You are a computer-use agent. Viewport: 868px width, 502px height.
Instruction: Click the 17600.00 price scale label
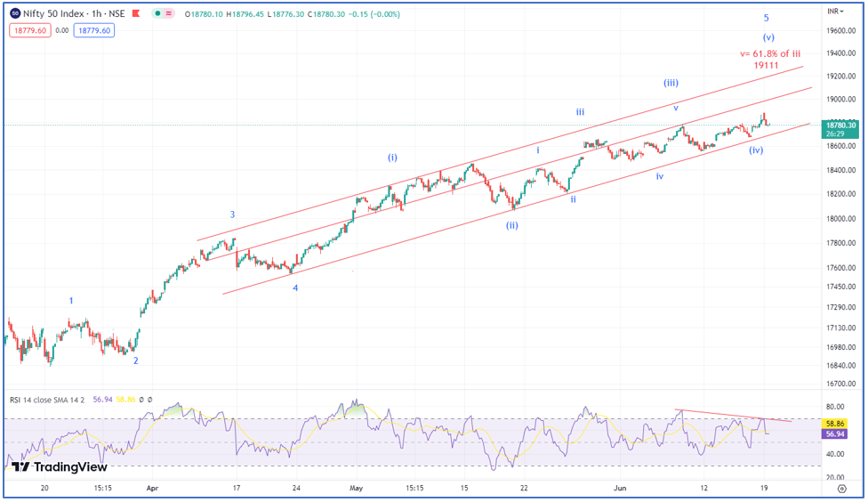pyautogui.click(x=840, y=268)
